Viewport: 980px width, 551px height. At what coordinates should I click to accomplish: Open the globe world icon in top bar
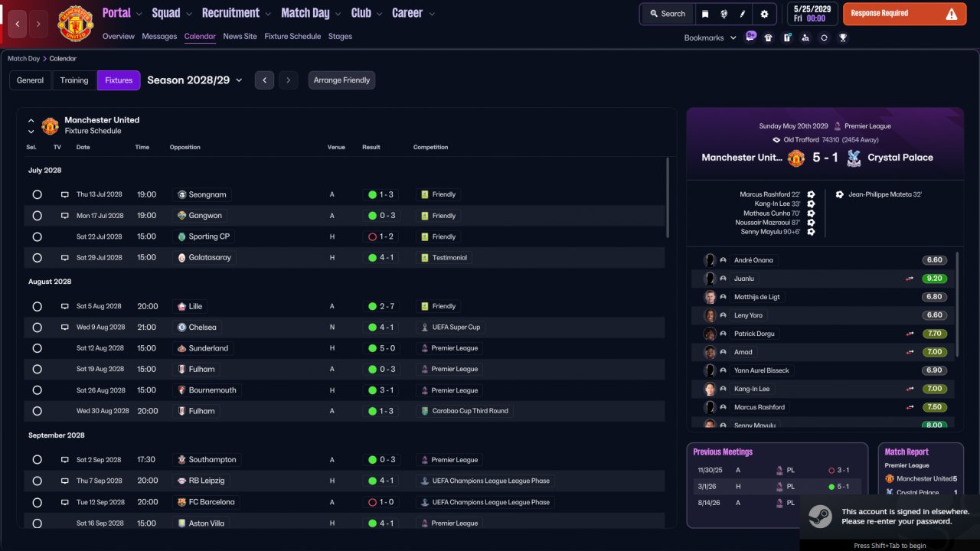(x=724, y=14)
